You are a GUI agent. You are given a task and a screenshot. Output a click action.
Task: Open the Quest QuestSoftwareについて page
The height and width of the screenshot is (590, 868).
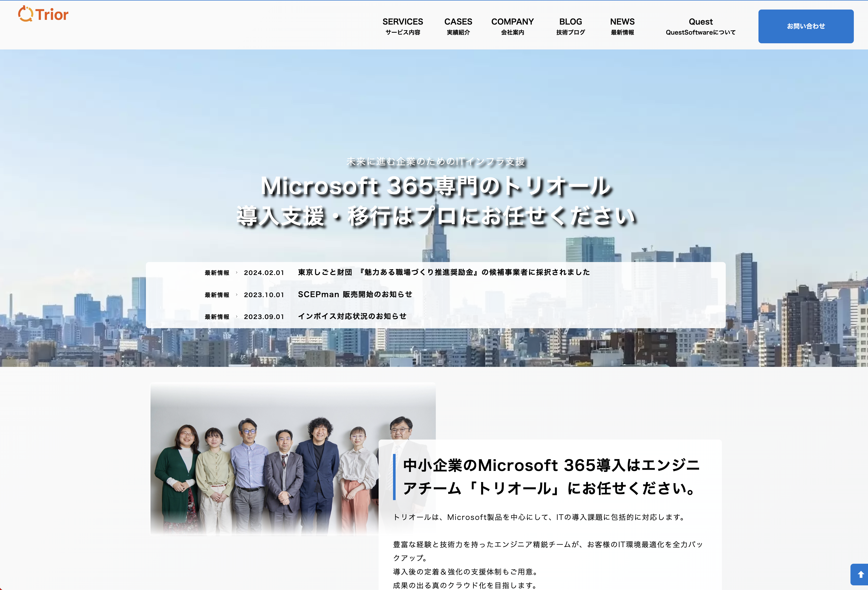click(700, 26)
